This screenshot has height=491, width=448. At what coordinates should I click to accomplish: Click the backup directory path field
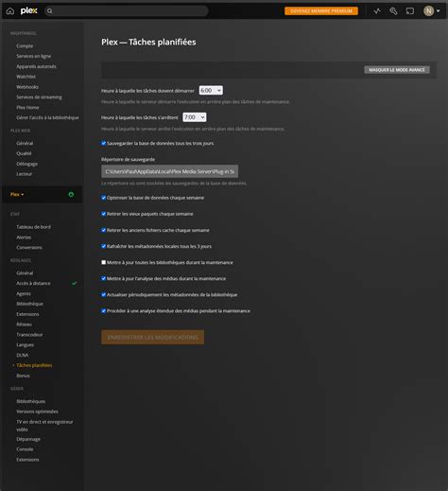tap(169, 171)
